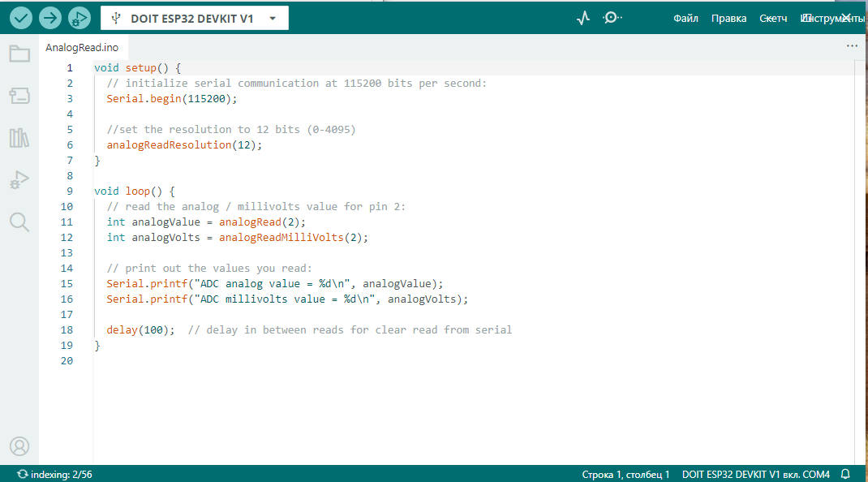The width and height of the screenshot is (868, 482).
Task: Open the Debug sidebar panel
Action: (19, 180)
